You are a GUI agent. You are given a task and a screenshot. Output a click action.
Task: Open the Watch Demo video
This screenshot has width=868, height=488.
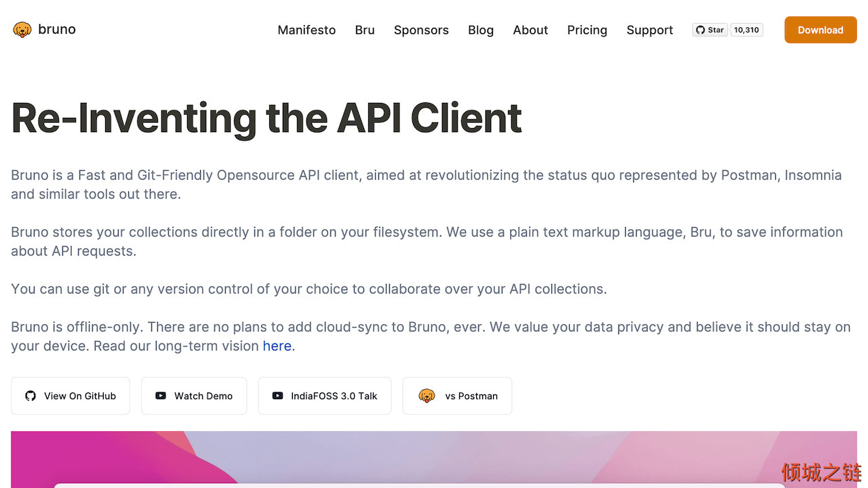tap(194, 396)
